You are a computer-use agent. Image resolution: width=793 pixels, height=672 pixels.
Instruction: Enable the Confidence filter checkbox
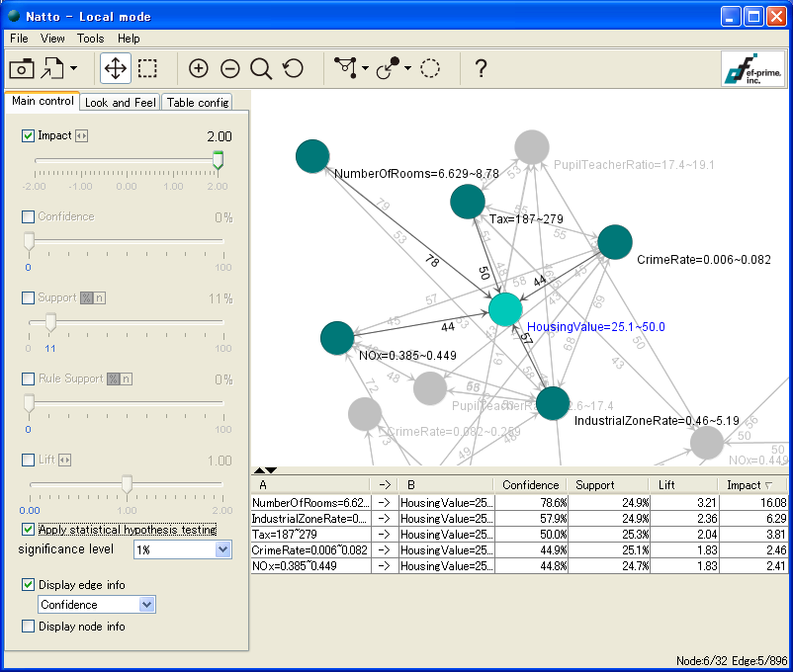(28, 216)
